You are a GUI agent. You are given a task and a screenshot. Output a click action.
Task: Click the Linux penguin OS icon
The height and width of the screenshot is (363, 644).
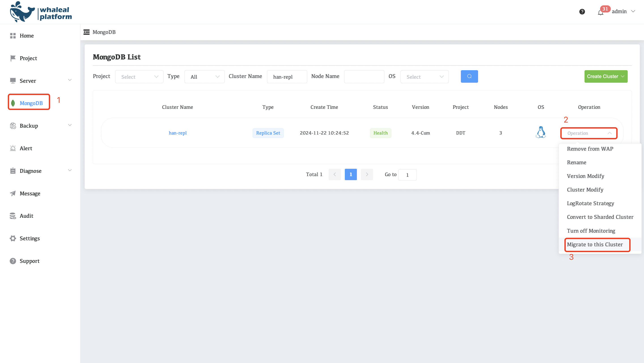click(540, 132)
